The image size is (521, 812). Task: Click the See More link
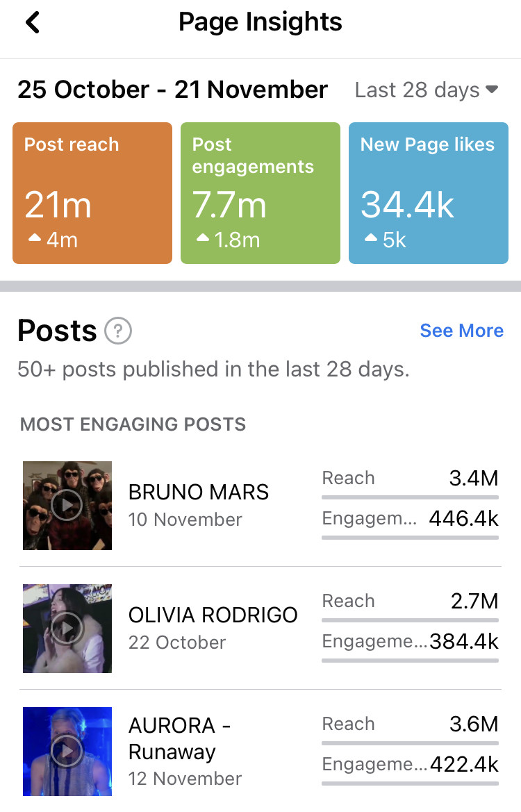(x=461, y=331)
